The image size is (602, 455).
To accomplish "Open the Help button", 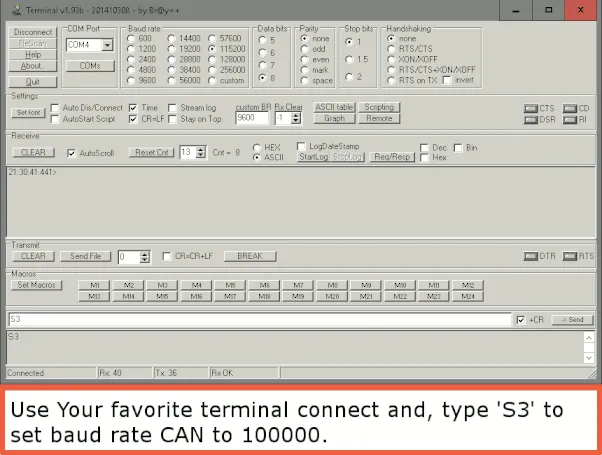I will [33, 55].
